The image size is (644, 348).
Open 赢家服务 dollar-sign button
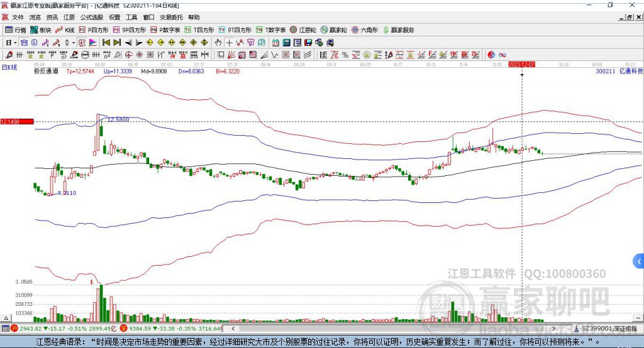pos(398,30)
